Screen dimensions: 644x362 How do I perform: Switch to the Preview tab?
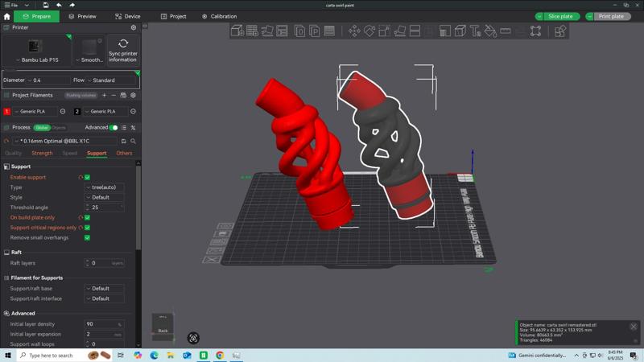coord(83,16)
